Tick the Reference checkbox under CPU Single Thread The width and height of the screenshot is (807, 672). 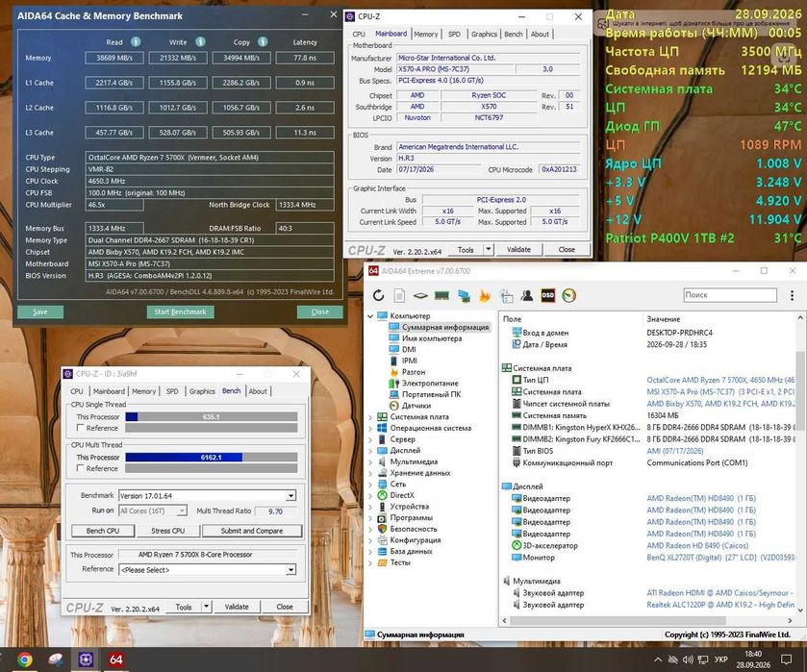(x=80, y=428)
